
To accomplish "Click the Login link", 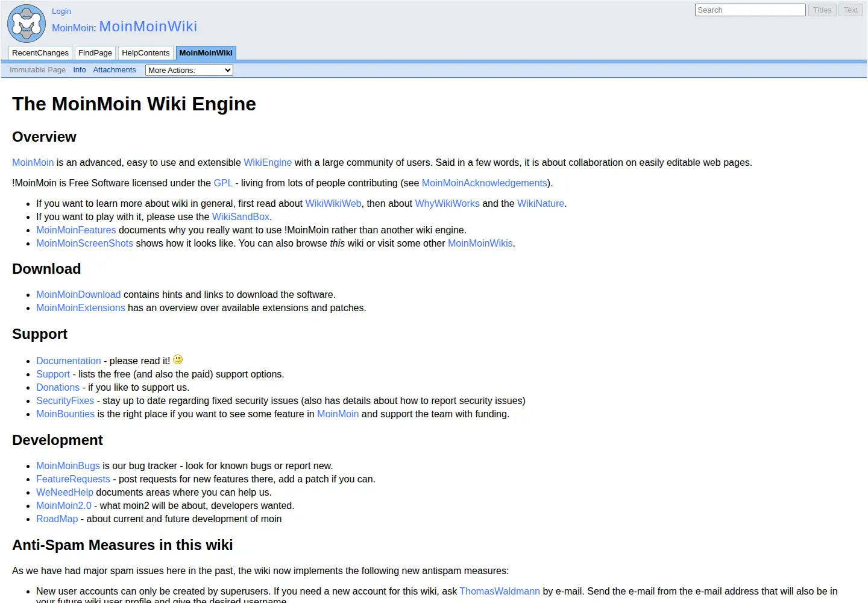I will [61, 11].
